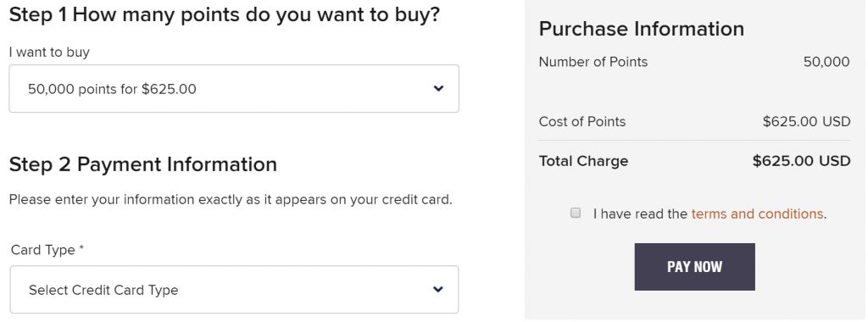Click the 'Number of Points' label
Screen dimensions: 868x322
pyautogui.click(x=593, y=61)
